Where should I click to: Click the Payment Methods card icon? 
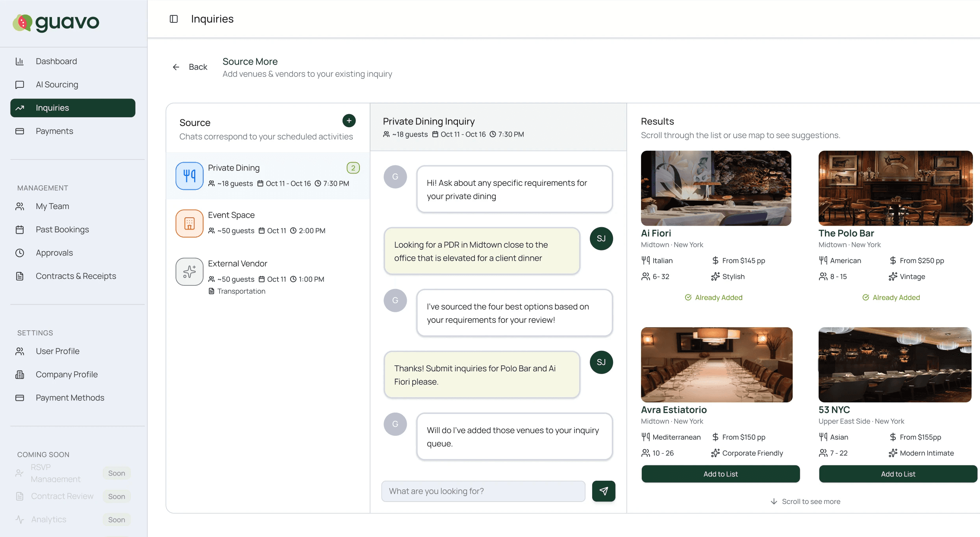tap(20, 398)
